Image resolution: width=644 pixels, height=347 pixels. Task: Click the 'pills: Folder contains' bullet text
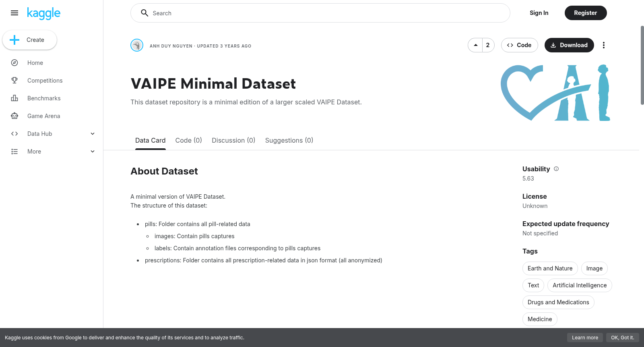[x=197, y=224]
